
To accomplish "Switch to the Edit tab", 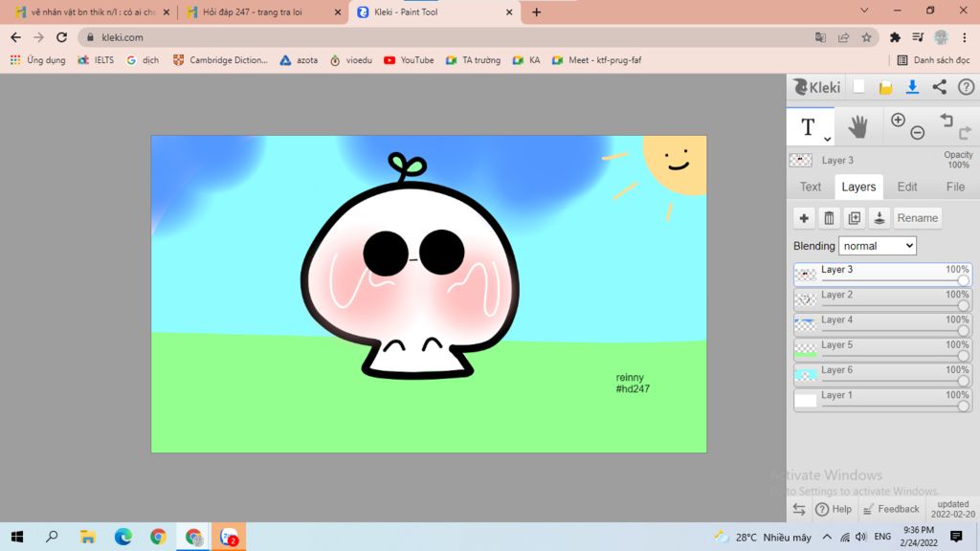I will (907, 187).
